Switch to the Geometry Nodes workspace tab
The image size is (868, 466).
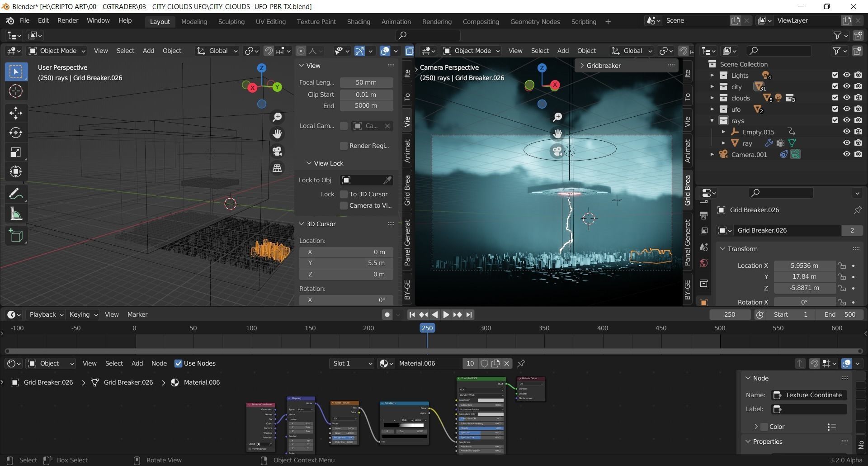click(x=535, y=22)
